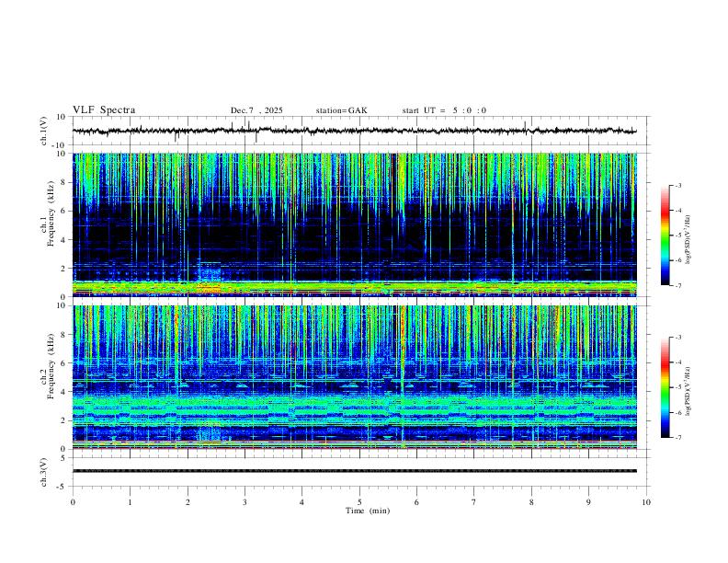Click the "station=GAK" header label
Viewport: 728px width, 563px height.
[x=341, y=110]
